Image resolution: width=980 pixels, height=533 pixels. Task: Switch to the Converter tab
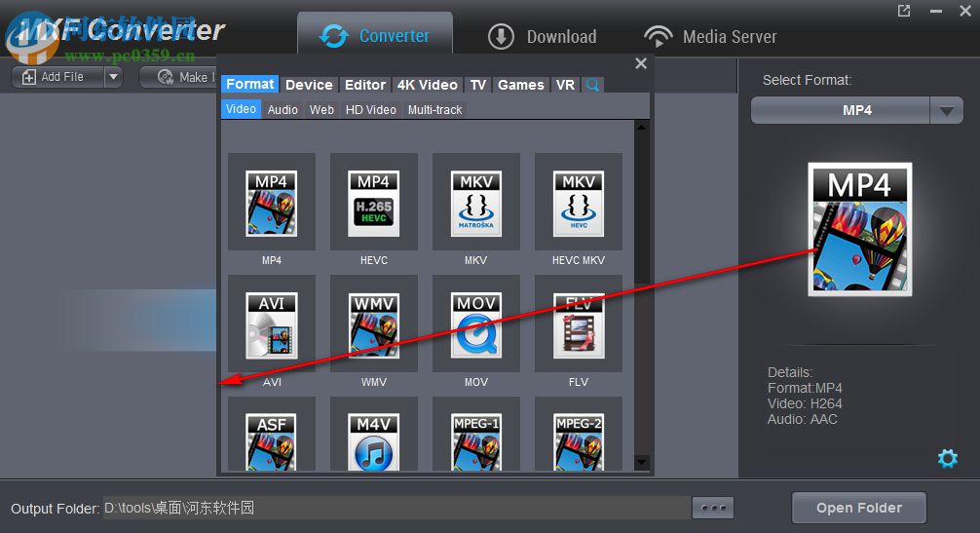tap(375, 36)
